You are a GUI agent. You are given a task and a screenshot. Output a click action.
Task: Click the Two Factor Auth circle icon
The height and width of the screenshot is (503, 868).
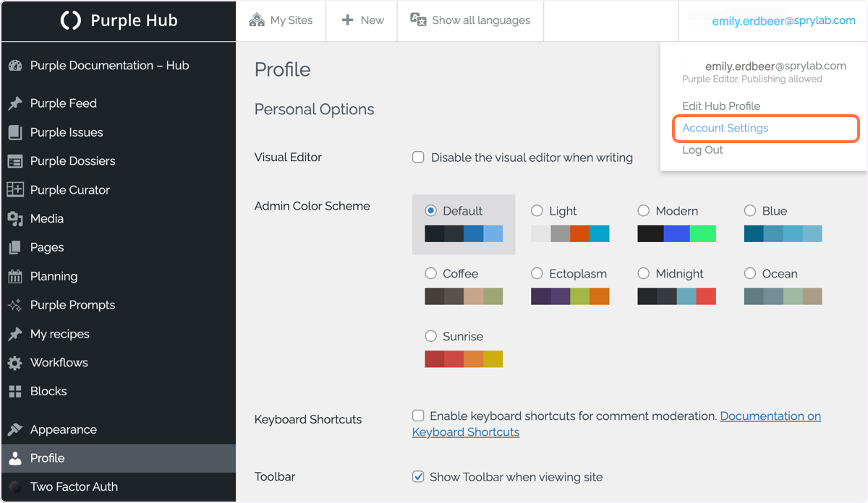(15, 487)
